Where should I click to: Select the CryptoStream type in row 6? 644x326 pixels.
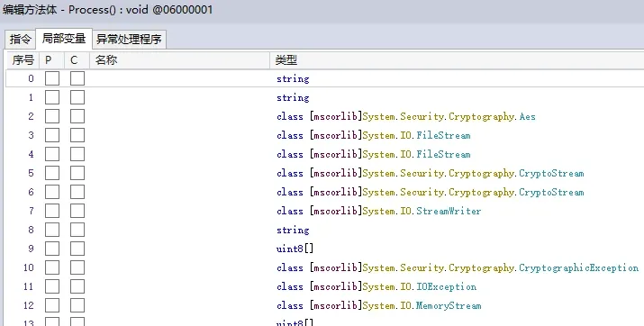pos(431,192)
